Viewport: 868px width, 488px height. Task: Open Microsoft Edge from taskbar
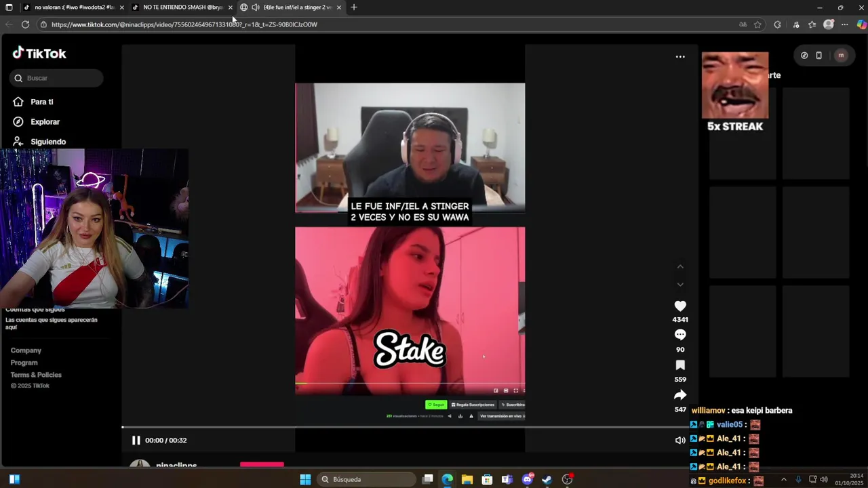(448, 480)
